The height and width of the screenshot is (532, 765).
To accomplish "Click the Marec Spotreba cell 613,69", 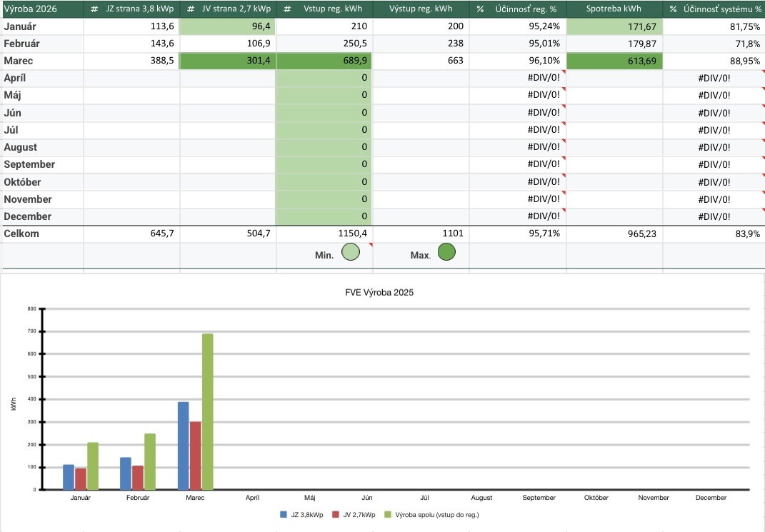I will pos(614,61).
